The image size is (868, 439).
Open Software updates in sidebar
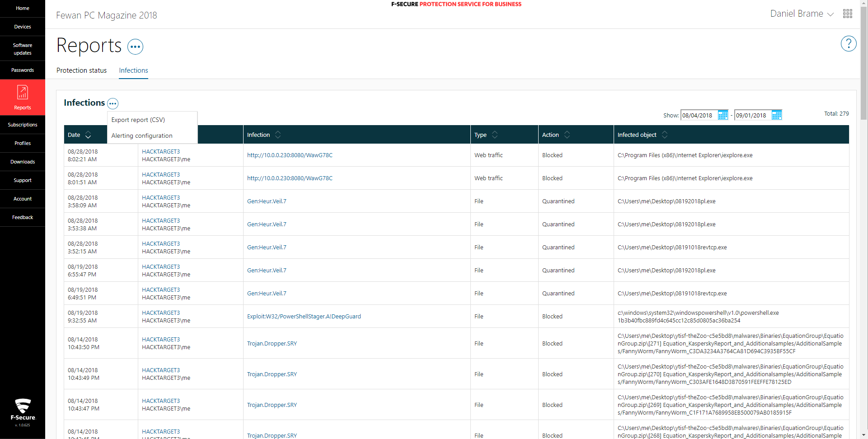(x=23, y=49)
